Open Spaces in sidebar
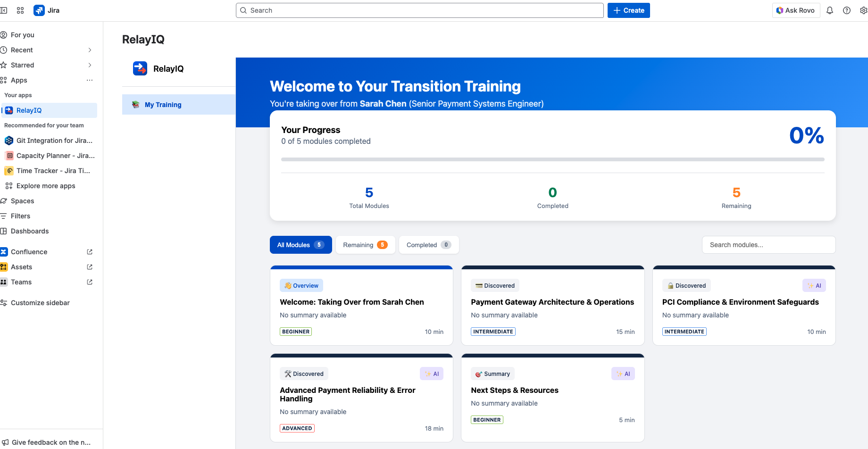 (x=47, y=201)
